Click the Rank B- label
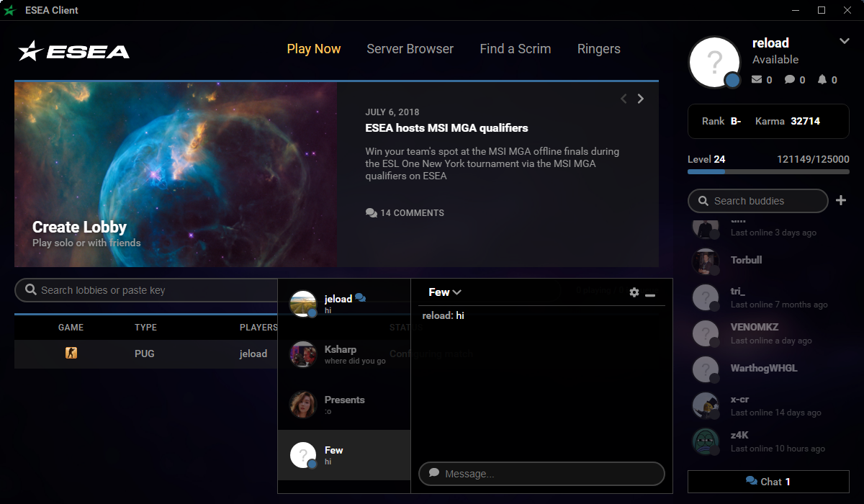The image size is (864, 504). click(721, 121)
